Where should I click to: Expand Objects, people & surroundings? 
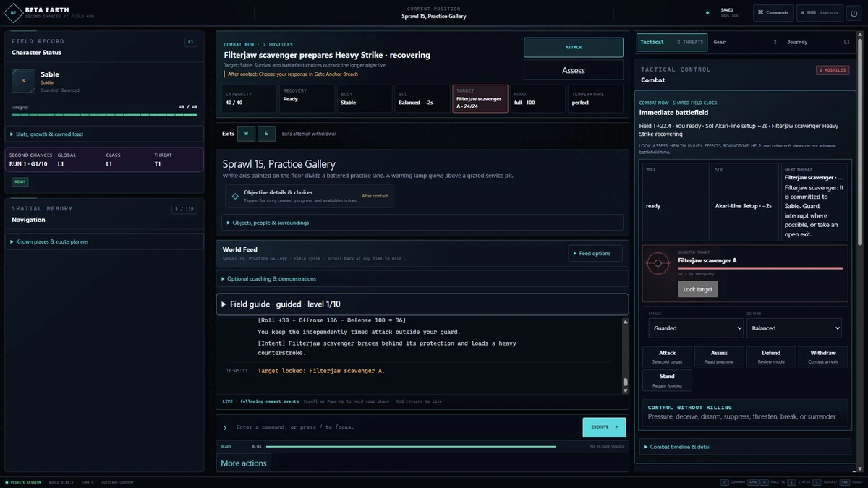[x=422, y=223]
